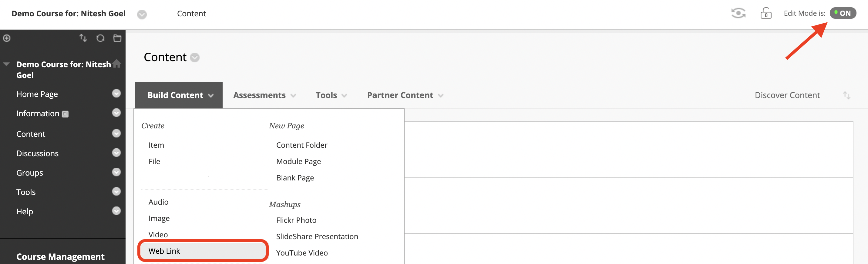This screenshot has width=868, height=264.
Task: Open Content in course menu
Action: click(x=31, y=134)
